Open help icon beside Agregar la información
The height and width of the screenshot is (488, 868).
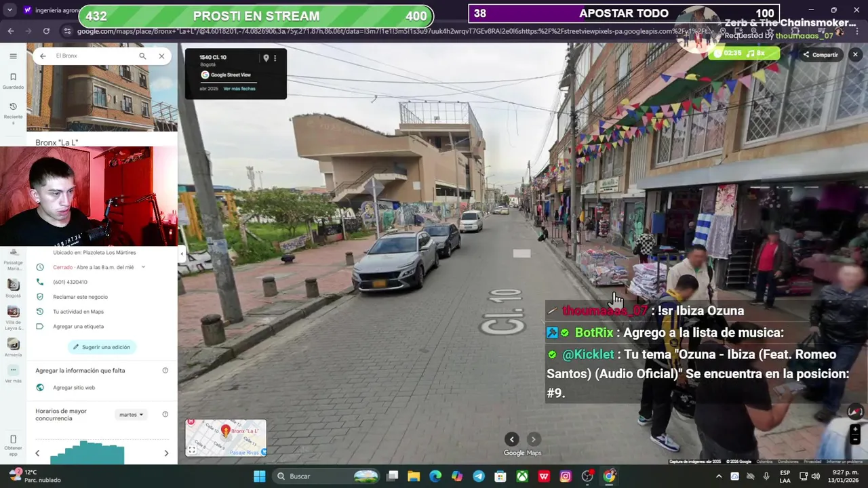click(165, 371)
